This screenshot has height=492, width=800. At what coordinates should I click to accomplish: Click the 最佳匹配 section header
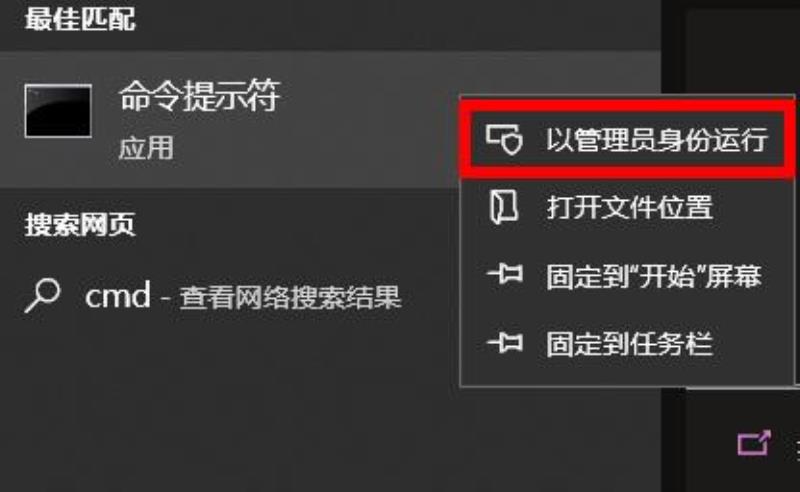tap(80, 19)
